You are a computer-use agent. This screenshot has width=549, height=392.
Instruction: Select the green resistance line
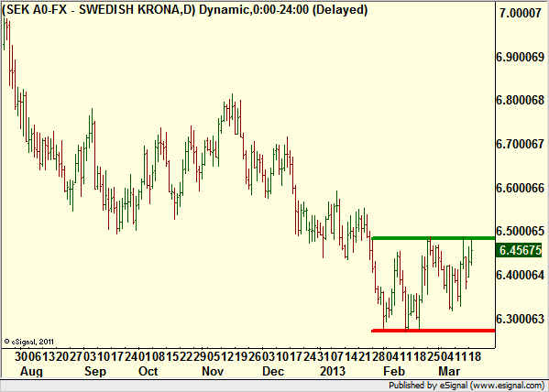click(x=434, y=238)
